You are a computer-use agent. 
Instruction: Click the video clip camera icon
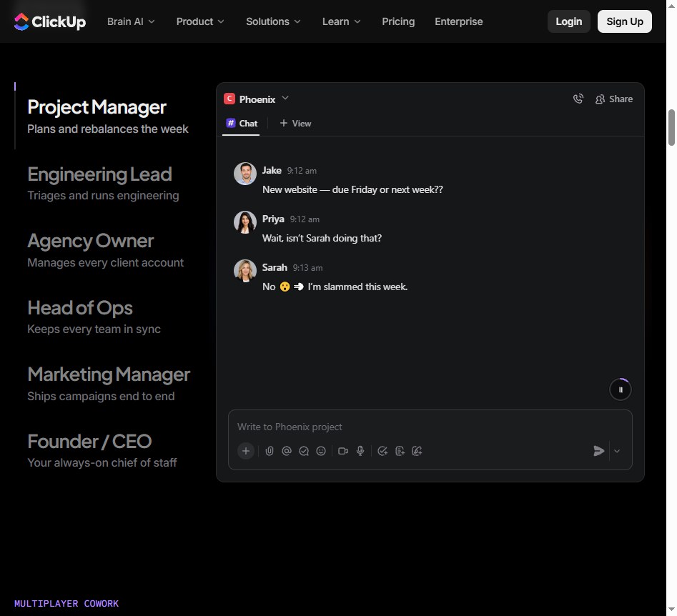click(x=343, y=451)
